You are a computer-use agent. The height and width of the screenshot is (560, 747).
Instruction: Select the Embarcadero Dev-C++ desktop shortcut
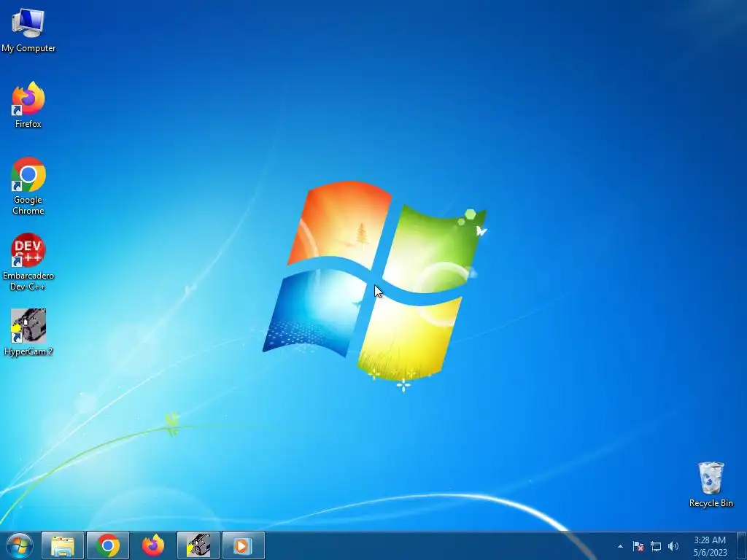pyautogui.click(x=28, y=262)
